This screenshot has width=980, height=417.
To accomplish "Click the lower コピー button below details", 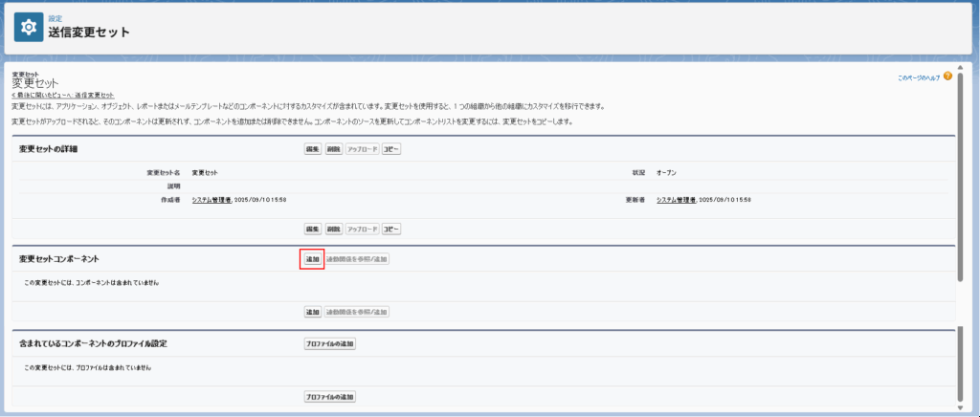I will 391,230.
